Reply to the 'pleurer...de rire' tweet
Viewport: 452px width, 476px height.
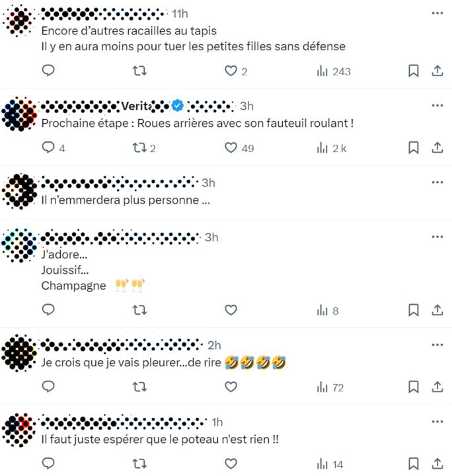pyautogui.click(x=48, y=387)
